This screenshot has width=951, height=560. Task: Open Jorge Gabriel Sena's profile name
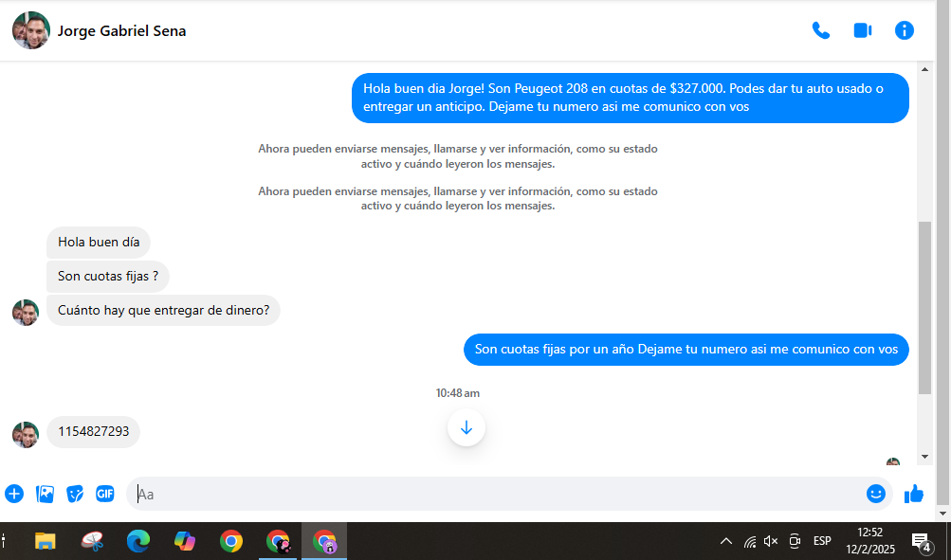tap(121, 31)
